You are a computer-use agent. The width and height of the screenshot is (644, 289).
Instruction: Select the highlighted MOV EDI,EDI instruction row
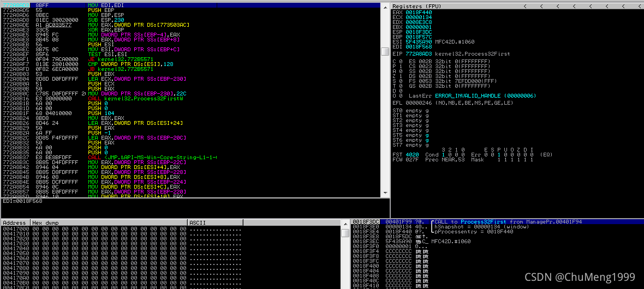click(191, 5)
